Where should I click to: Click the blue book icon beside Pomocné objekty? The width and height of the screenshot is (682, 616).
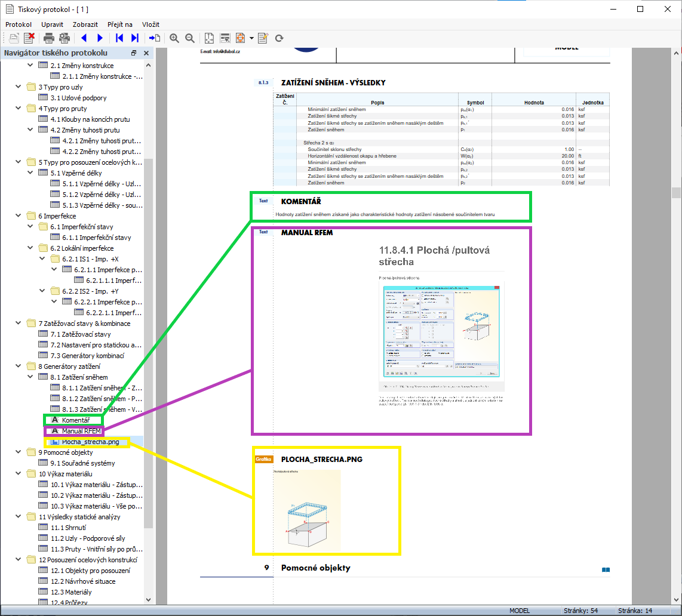click(606, 569)
